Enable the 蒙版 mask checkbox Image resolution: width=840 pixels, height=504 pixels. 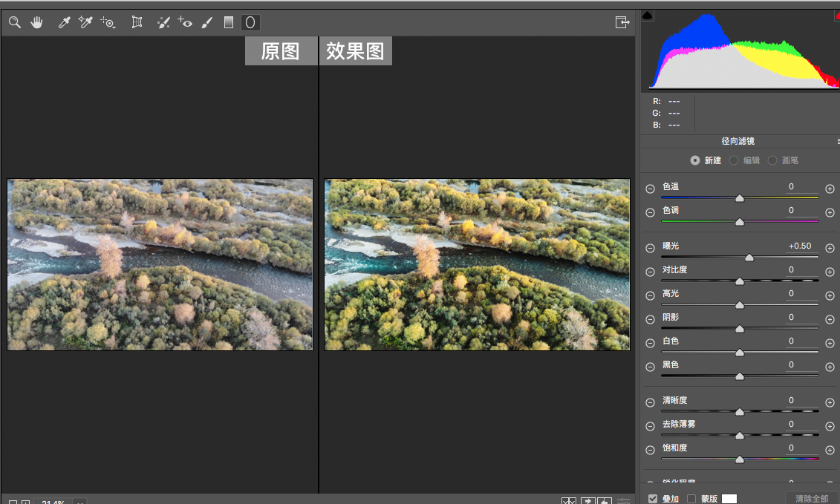pyautogui.click(x=691, y=499)
